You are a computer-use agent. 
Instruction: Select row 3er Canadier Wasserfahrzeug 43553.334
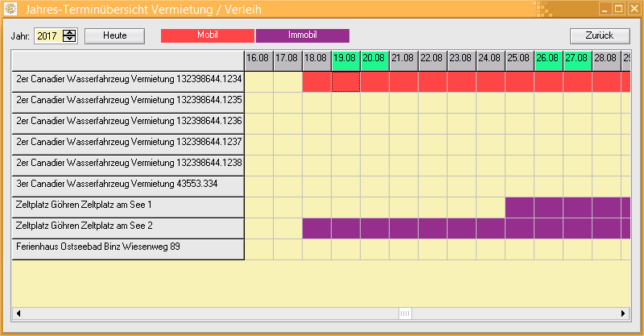click(x=129, y=184)
